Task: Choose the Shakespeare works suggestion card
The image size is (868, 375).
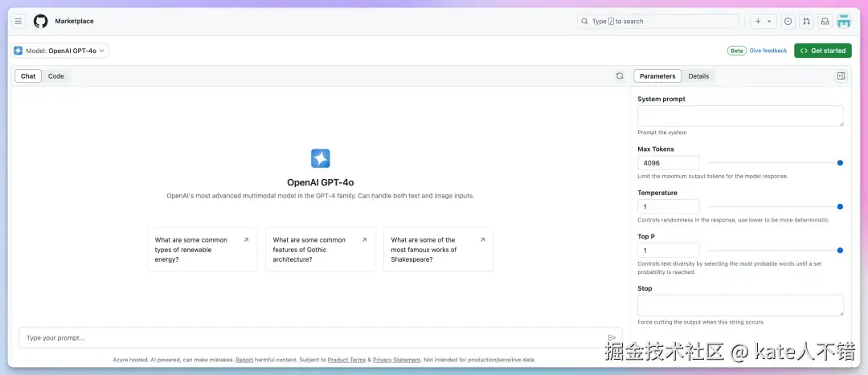Action: point(439,250)
